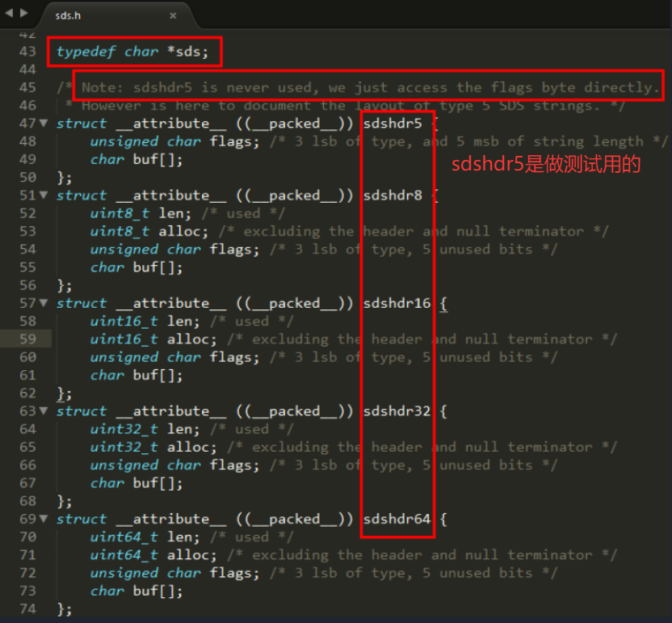
Task: Collapse the sdshdr16 struct fold arrow
Action: coord(44,304)
